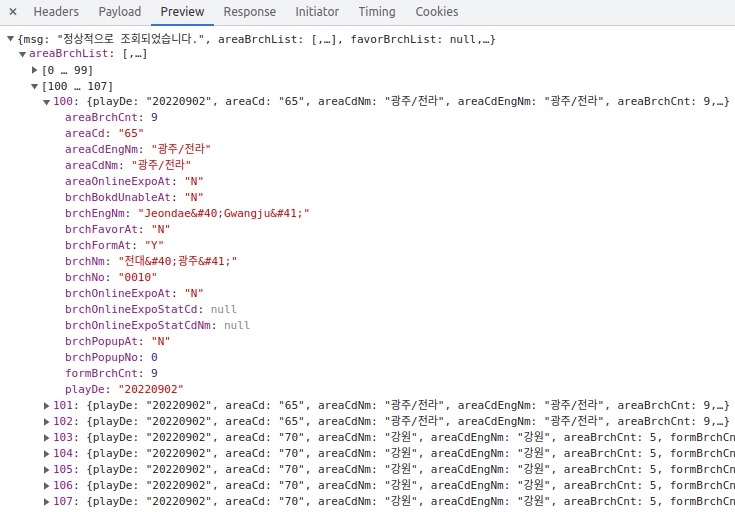Expand the [0 … 99] range
Image resolution: width=735 pixels, height=512 pixels.
click(34, 70)
